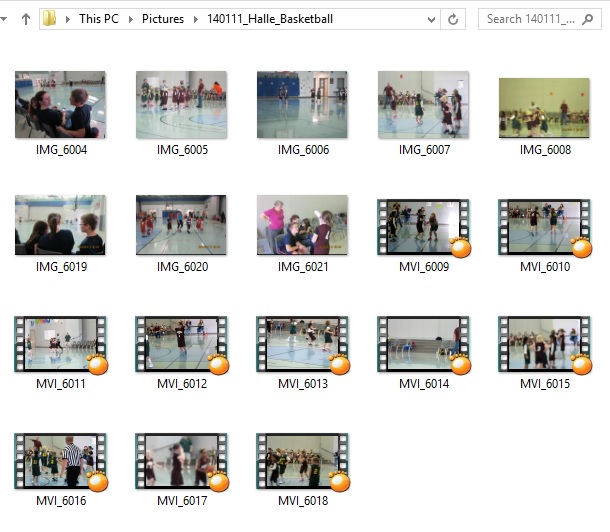Viewport: 610px width, 532px height.
Task: Click the IMG_6007 file name
Action: coord(424,150)
